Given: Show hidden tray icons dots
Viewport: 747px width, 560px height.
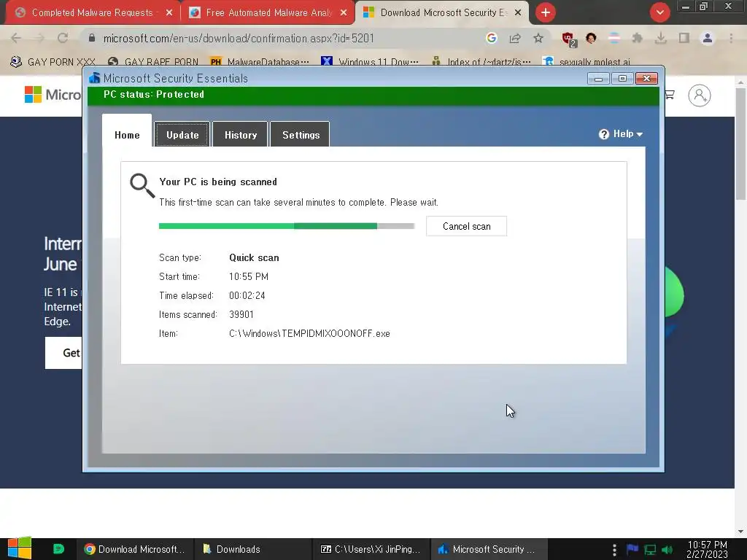Looking at the screenshot, I should pyautogui.click(x=614, y=549).
